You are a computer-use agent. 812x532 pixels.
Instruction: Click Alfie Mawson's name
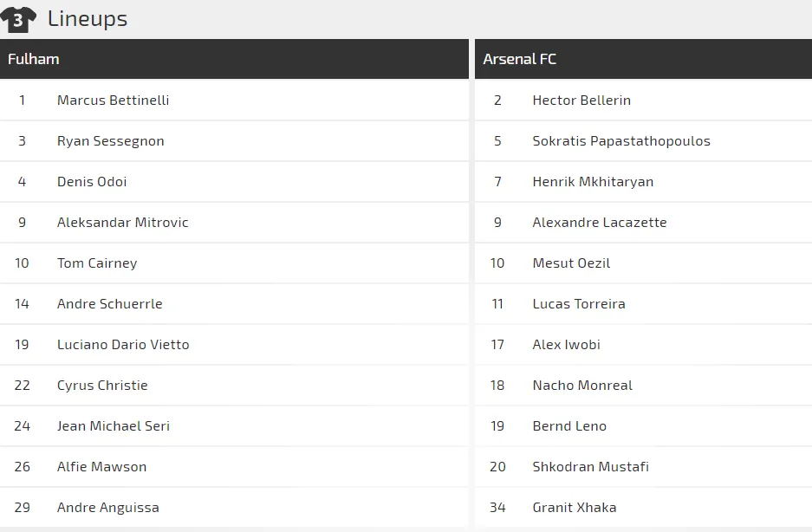[101, 467]
